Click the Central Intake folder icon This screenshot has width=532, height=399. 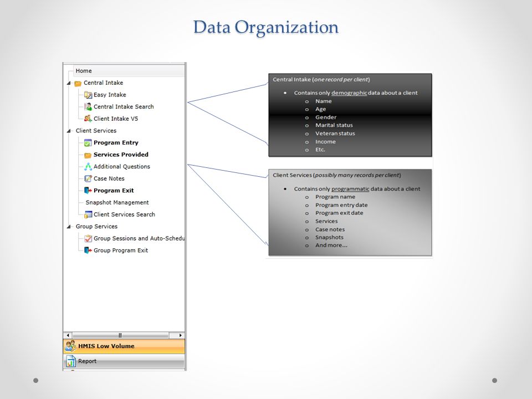tap(78, 83)
